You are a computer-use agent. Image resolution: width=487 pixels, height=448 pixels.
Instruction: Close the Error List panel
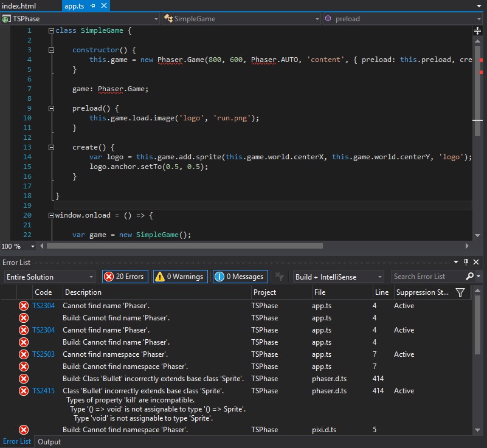[x=476, y=262]
